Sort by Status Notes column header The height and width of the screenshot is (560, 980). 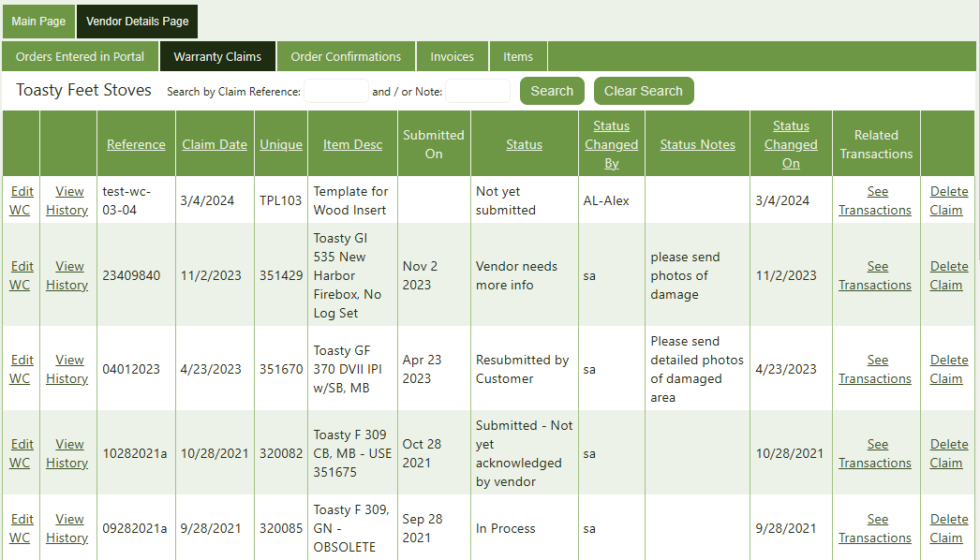coord(697,144)
